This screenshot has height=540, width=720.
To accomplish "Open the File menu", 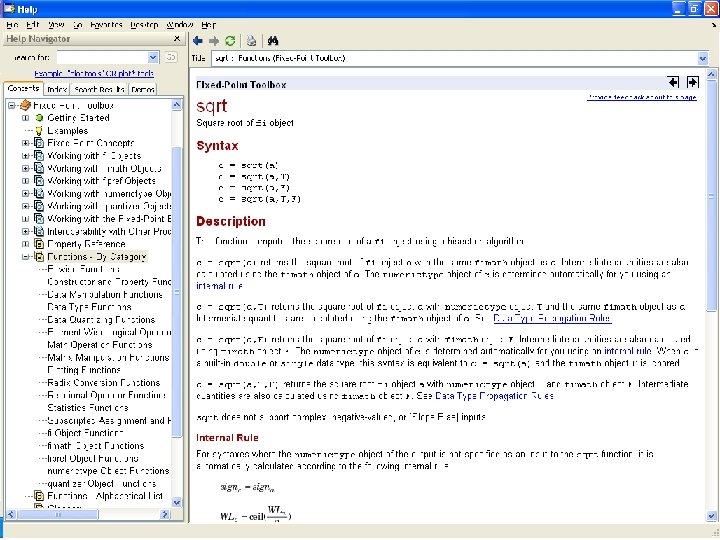I will tap(12, 25).
